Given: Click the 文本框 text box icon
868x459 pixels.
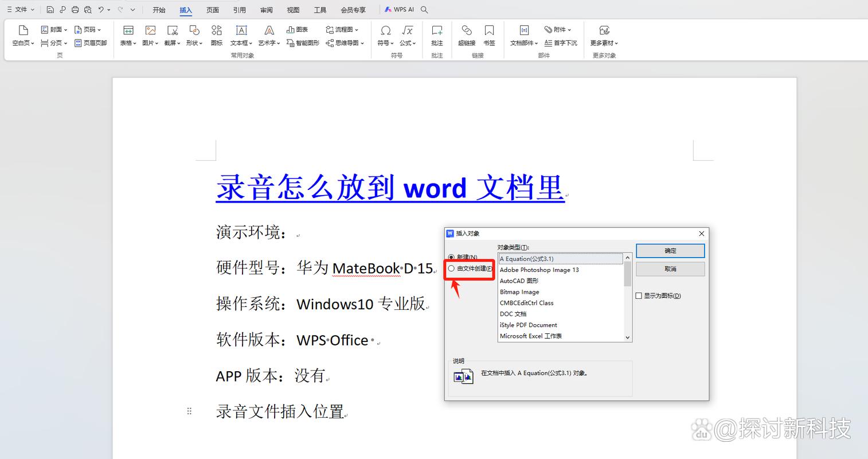Looking at the screenshot, I should [241, 30].
